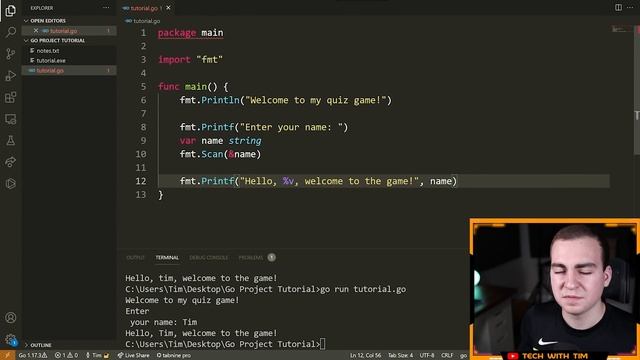640x360 pixels.
Task: Open the triangle-shaped icon below Live Share
Action: [11, 184]
